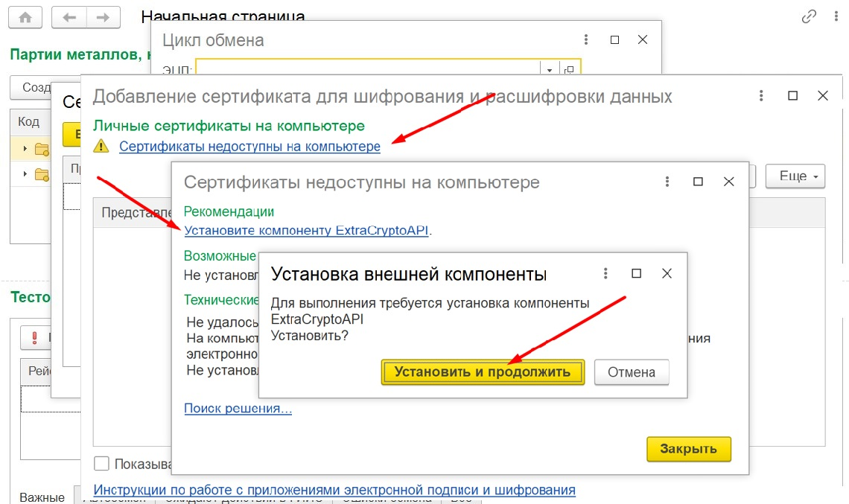Navigate back with left arrow button
This screenshot has height=504, width=849.
tap(69, 18)
